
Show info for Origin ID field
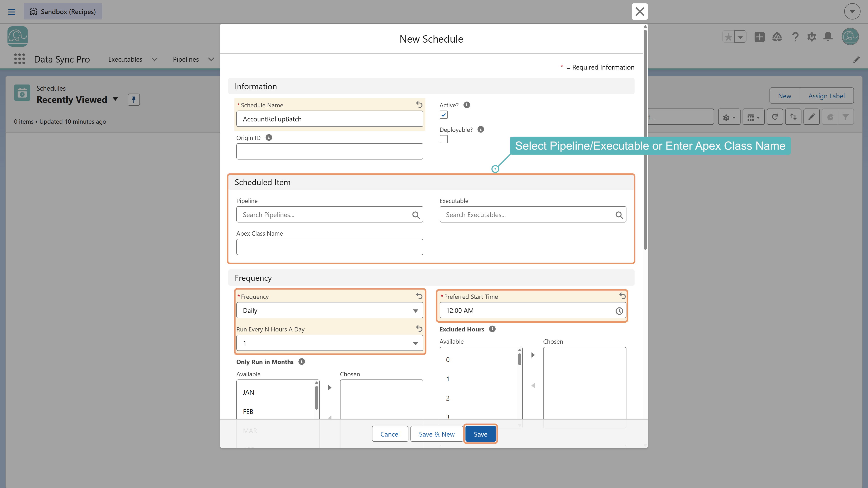(269, 138)
